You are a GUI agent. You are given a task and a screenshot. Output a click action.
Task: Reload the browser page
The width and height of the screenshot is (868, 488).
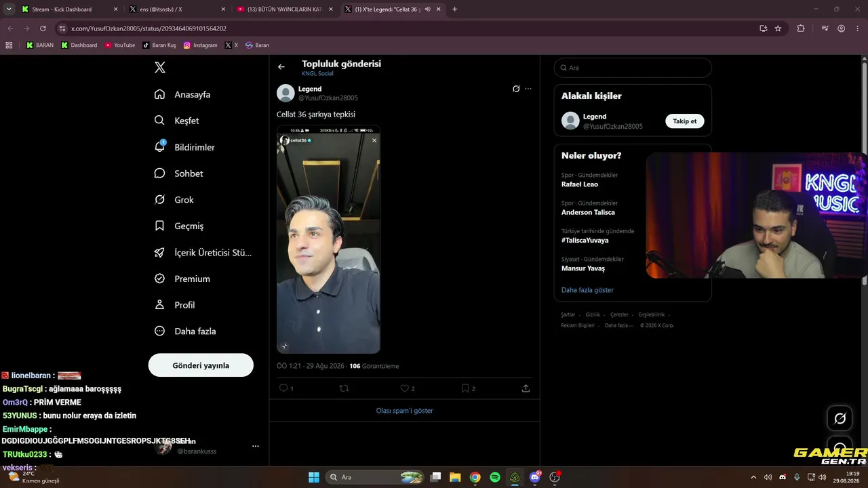[x=43, y=28]
